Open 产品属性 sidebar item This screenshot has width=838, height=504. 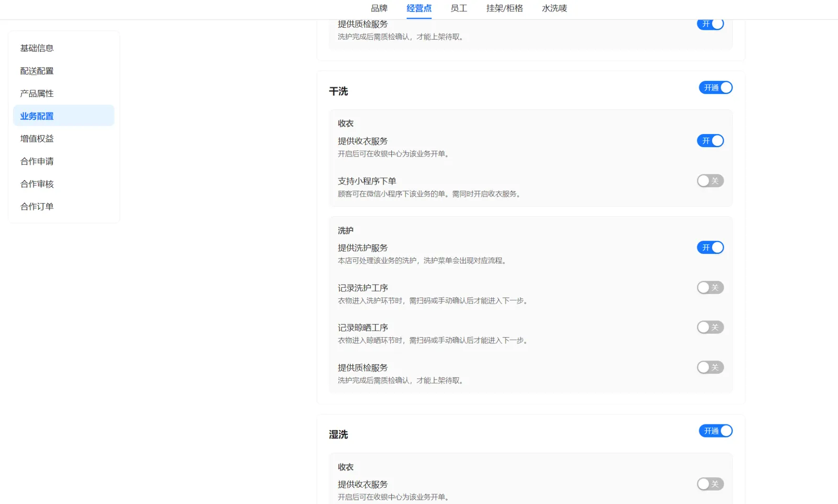pos(63,93)
